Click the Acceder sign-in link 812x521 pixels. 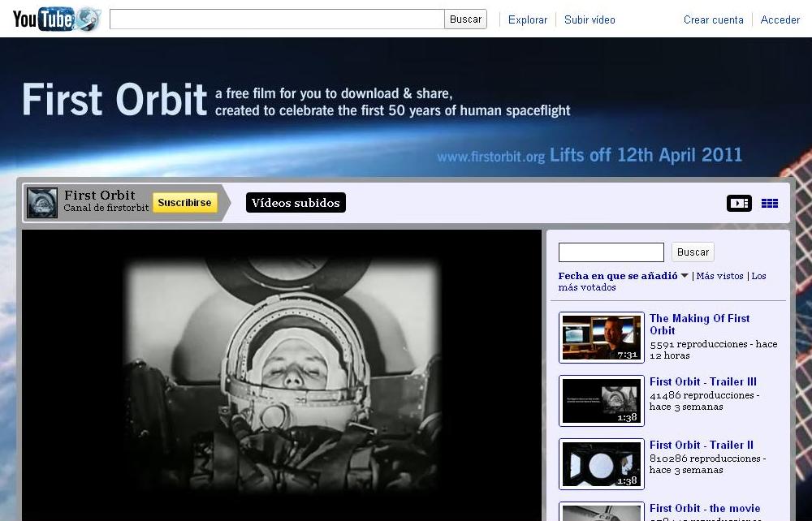(780, 19)
